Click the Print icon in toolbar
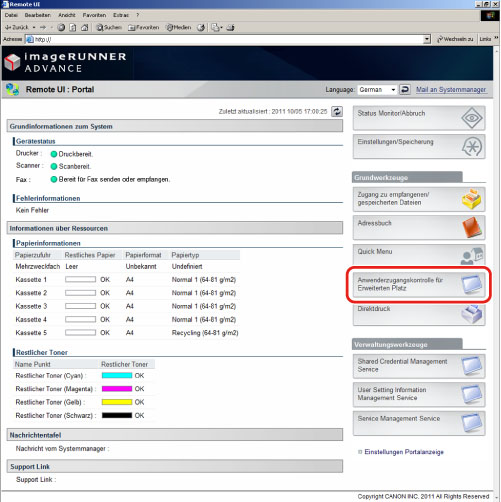This screenshot has width=501, height=502. pos(231,27)
